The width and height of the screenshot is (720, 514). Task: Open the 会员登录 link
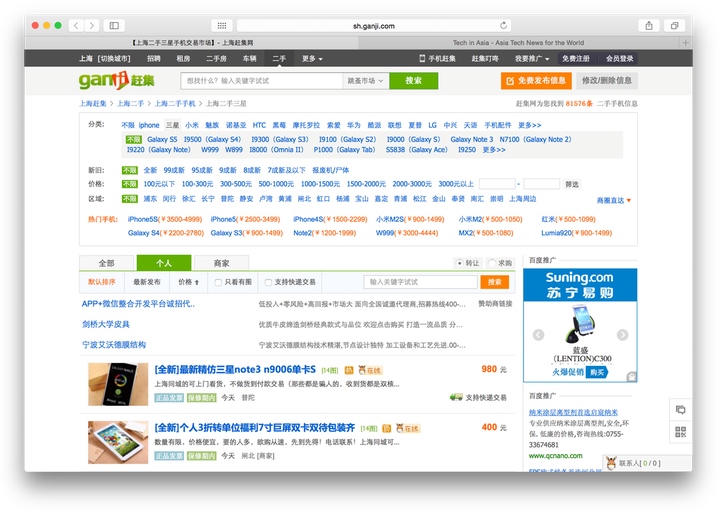(619, 59)
